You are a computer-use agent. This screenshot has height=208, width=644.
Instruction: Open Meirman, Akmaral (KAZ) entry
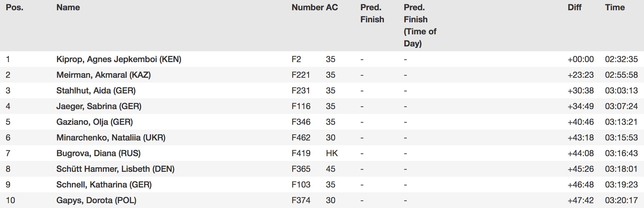(103, 75)
